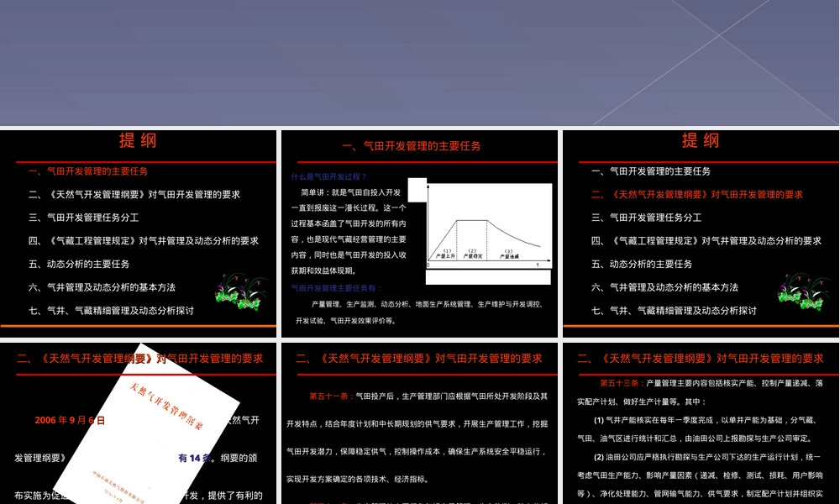Click the 提 纲 title of outline with red item 二
Image resolution: width=840 pixels, height=504 pixels.
click(701, 141)
